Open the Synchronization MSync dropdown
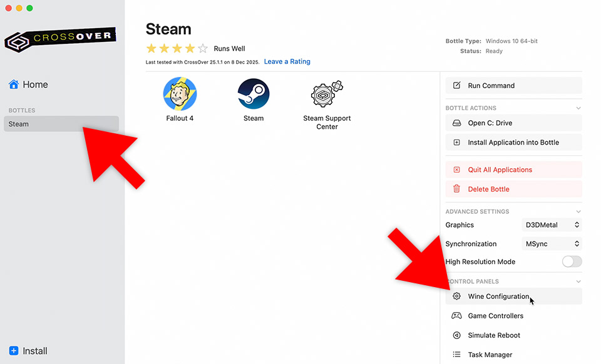This screenshot has width=601, height=364. click(552, 244)
